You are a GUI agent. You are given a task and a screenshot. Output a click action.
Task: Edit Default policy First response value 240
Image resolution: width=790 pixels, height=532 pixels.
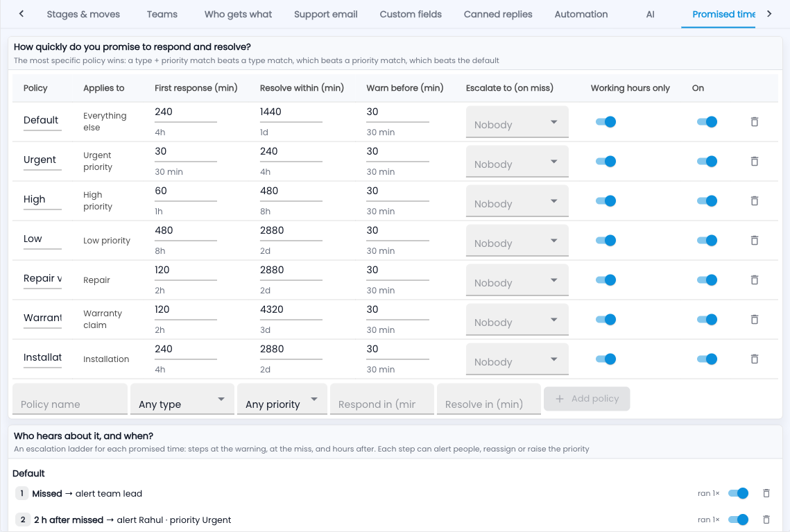185,112
